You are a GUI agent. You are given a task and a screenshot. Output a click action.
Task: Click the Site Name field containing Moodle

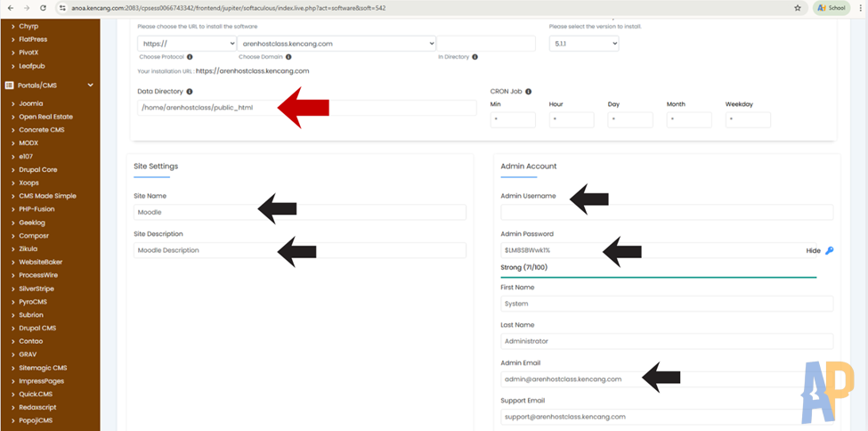tap(300, 213)
